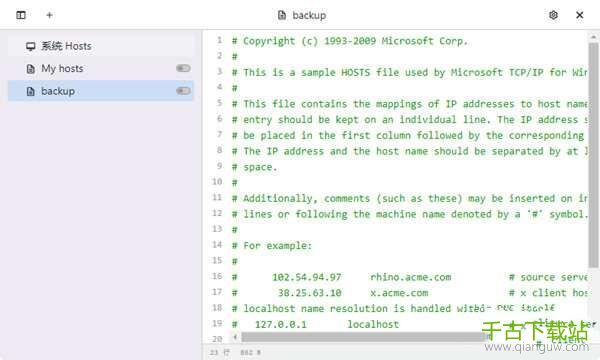The image size is (600, 360).
Task: Click the byte size in status bar
Action: [250, 352]
